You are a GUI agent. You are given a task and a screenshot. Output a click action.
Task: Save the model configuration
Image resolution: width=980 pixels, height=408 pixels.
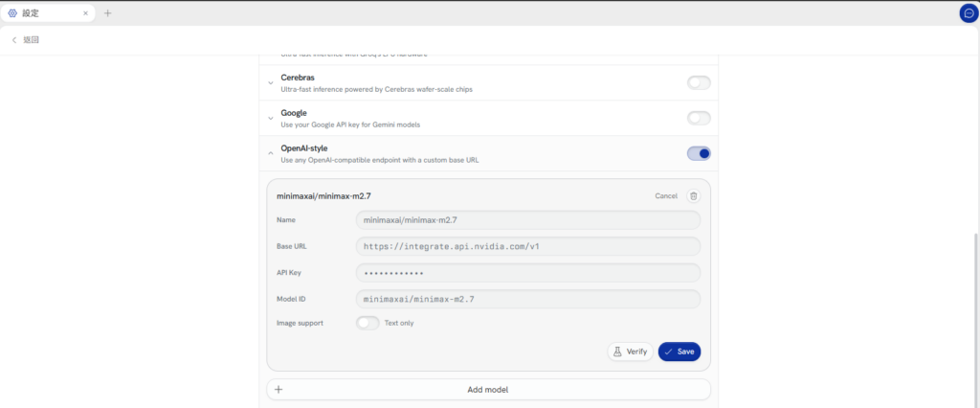(679, 351)
